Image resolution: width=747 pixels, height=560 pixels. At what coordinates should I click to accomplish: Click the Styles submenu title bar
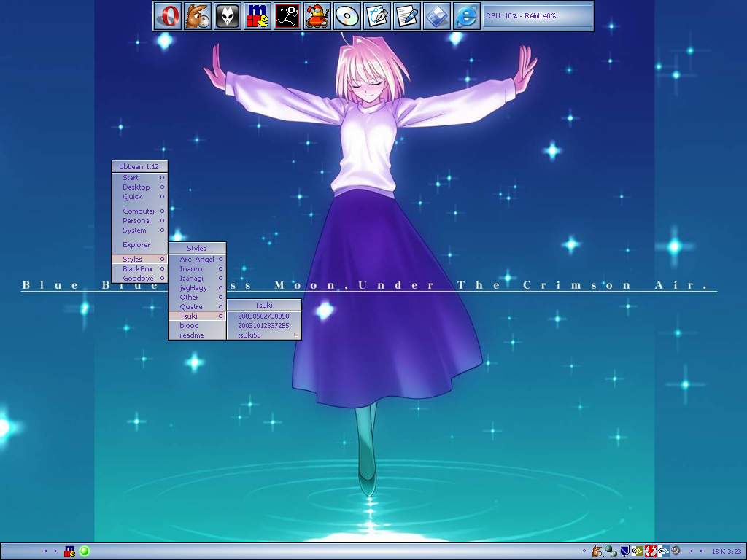197,248
